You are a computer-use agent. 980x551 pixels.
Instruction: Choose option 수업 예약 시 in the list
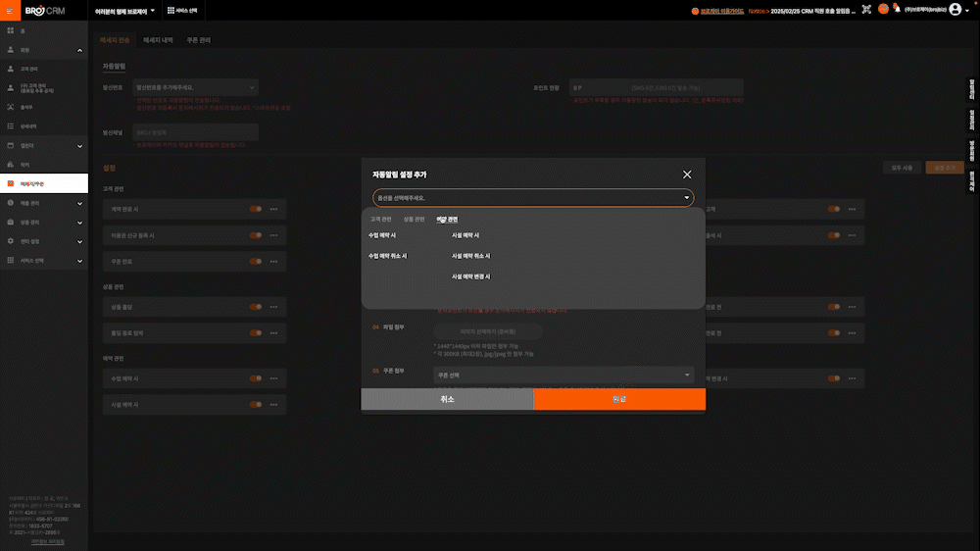coord(382,235)
